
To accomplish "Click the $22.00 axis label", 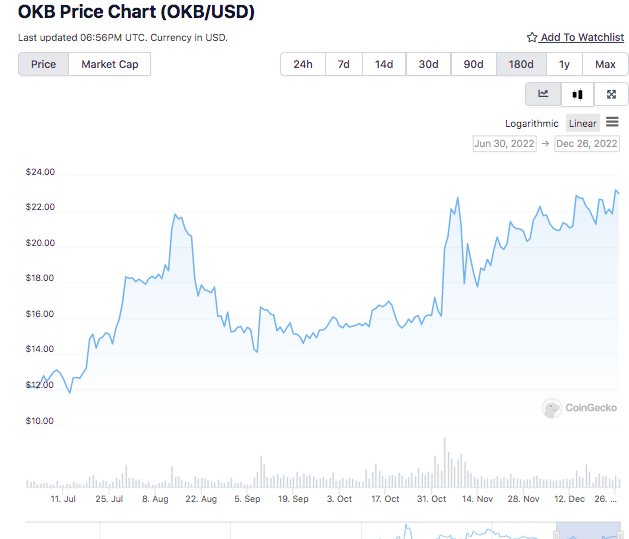I will (40, 207).
